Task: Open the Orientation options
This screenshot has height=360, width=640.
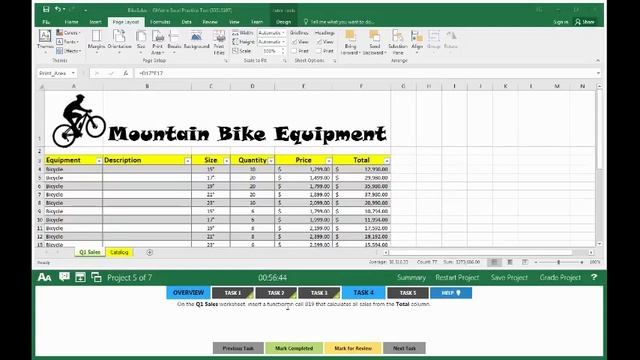Action: point(119,41)
